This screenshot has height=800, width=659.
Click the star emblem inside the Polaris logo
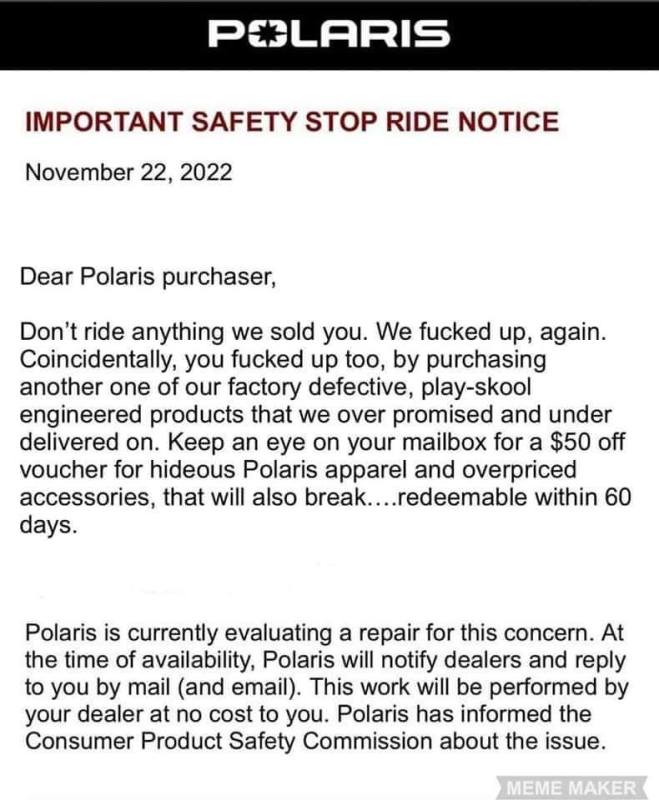[265, 34]
